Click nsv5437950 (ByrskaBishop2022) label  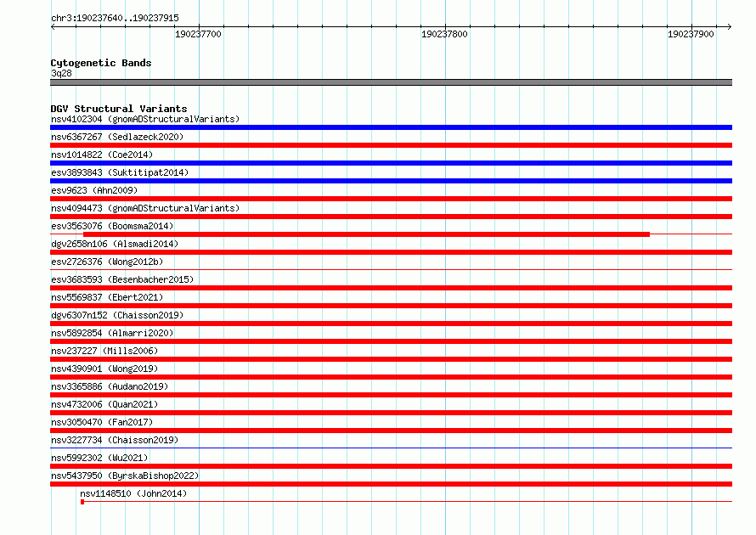[125, 476]
